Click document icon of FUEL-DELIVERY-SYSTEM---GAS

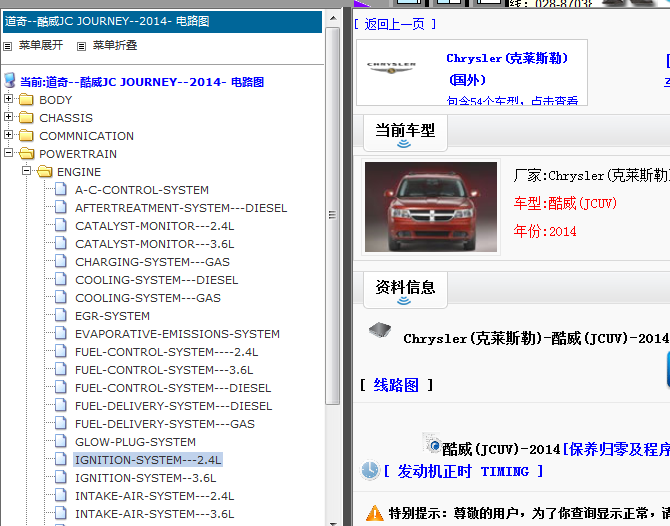[x=61, y=422]
